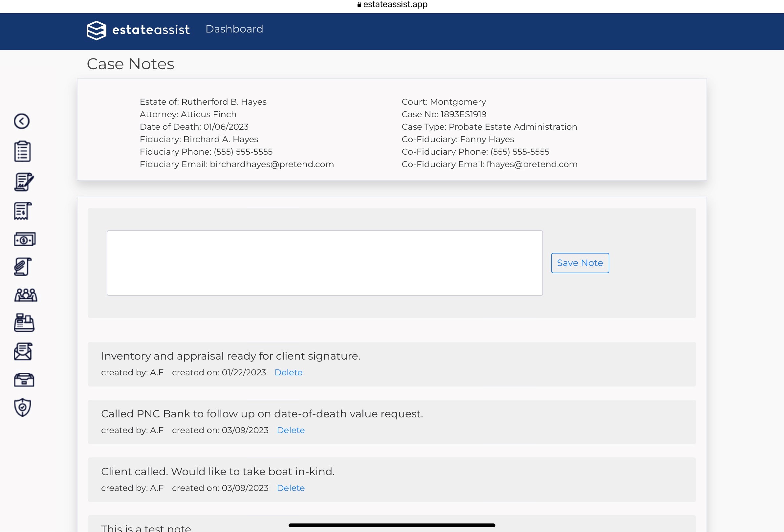Click co-fiduciary email fhayes@pretend.com
Viewport: 784px width, 532px height.
coord(532,164)
